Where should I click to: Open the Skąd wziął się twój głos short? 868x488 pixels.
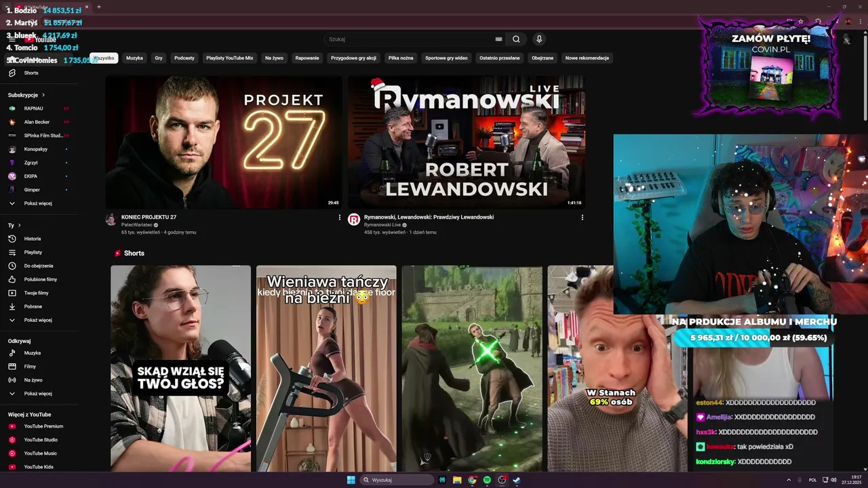pos(181,369)
